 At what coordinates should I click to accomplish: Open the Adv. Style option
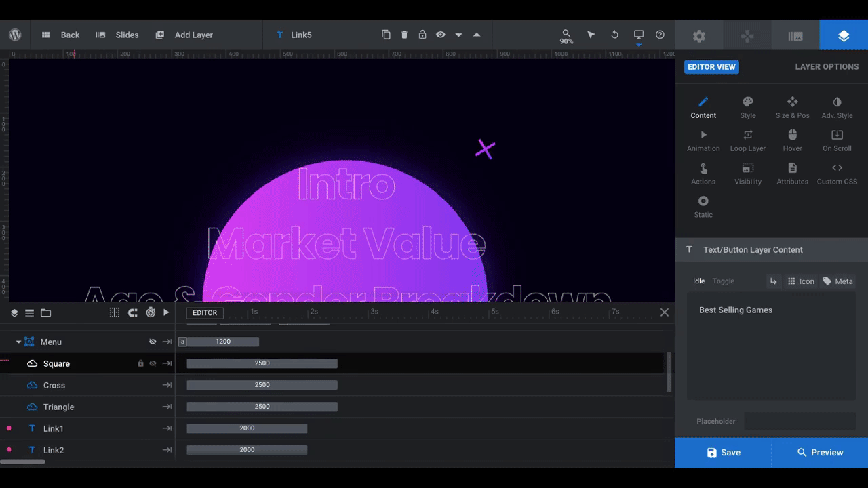click(837, 108)
